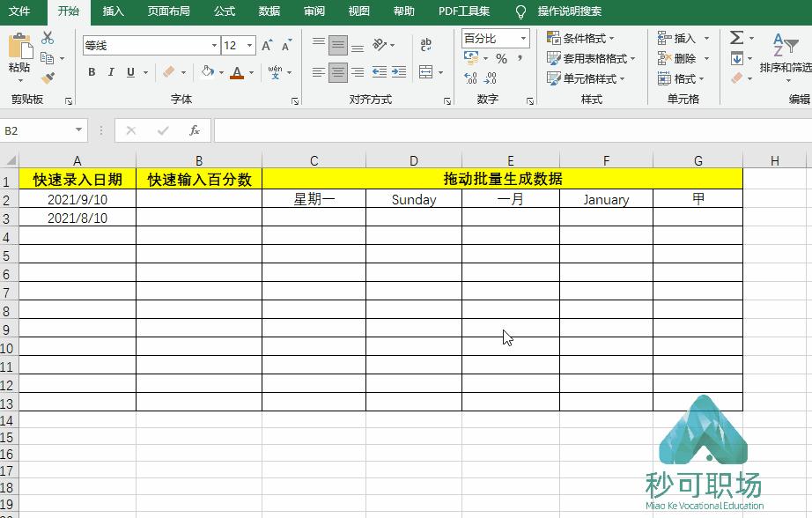812x518 pixels.
Task: Click the Increase Decimal icon
Action: 469,77
